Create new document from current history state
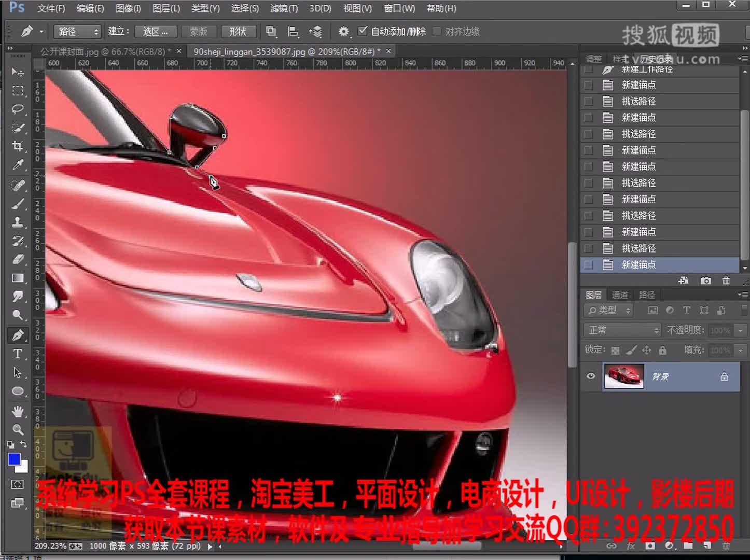750x560 pixels. tap(684, 281)
